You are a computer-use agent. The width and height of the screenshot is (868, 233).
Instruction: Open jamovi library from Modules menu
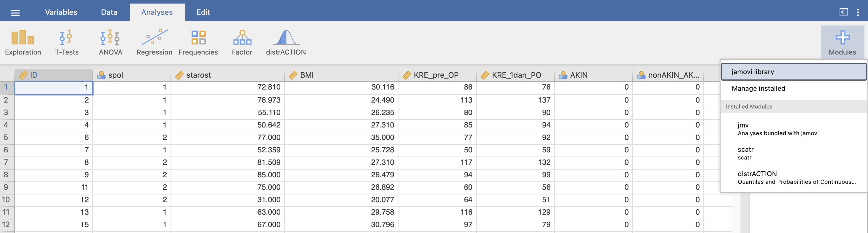tap(794, 72)
